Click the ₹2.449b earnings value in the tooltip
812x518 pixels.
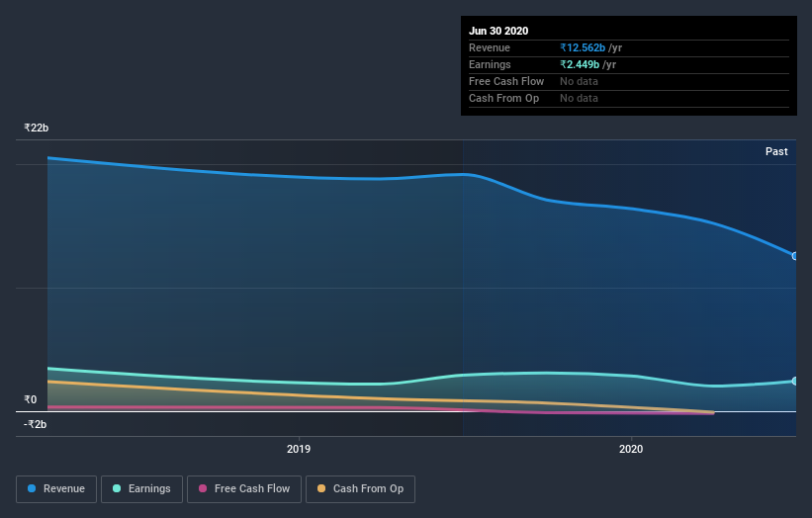point(580,64)
